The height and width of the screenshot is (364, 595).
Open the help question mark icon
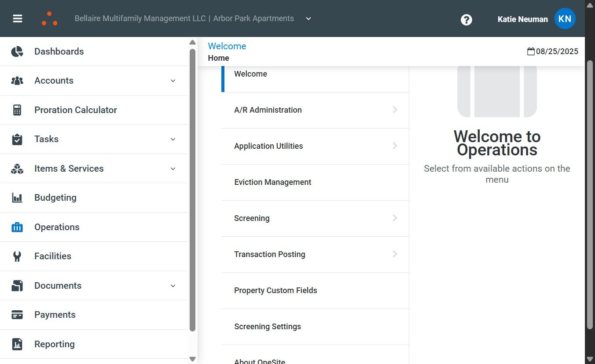pyautogui.click(x=466, y=19)
